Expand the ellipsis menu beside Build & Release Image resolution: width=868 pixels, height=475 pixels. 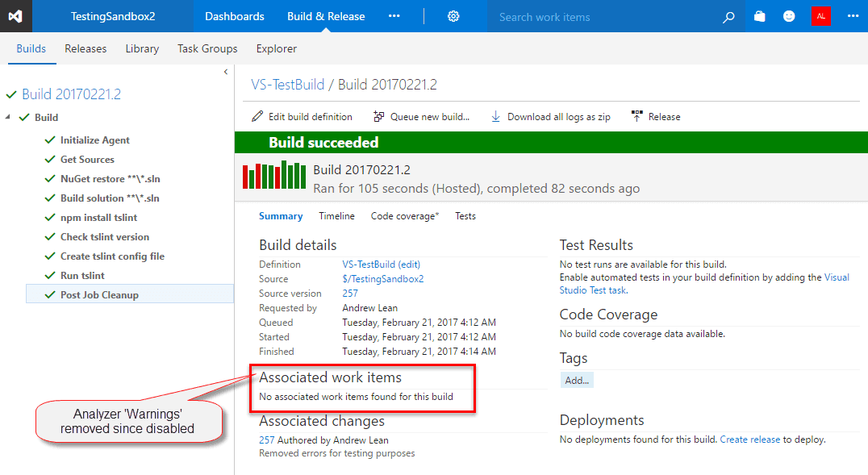394,16
